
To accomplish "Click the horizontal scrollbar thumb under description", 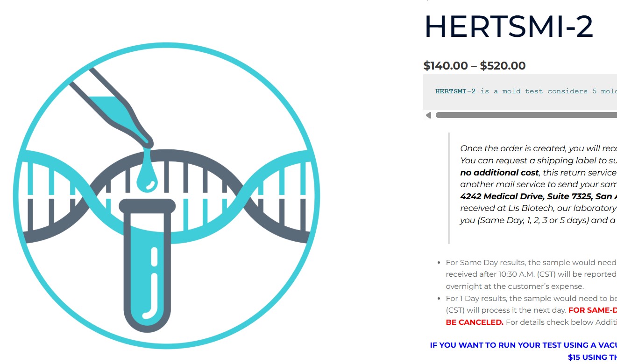I will (523, 115).
